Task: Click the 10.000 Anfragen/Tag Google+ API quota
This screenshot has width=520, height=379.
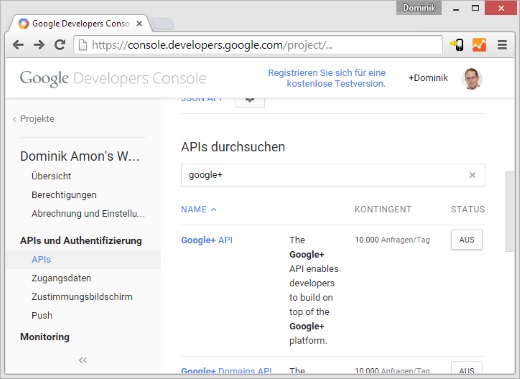Action: (392, 240)
